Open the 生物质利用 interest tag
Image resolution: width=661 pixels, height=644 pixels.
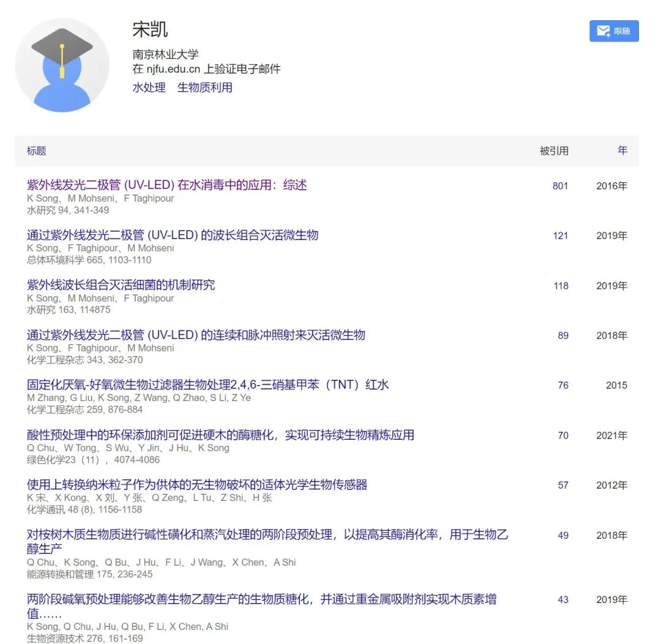coord(204,87)
